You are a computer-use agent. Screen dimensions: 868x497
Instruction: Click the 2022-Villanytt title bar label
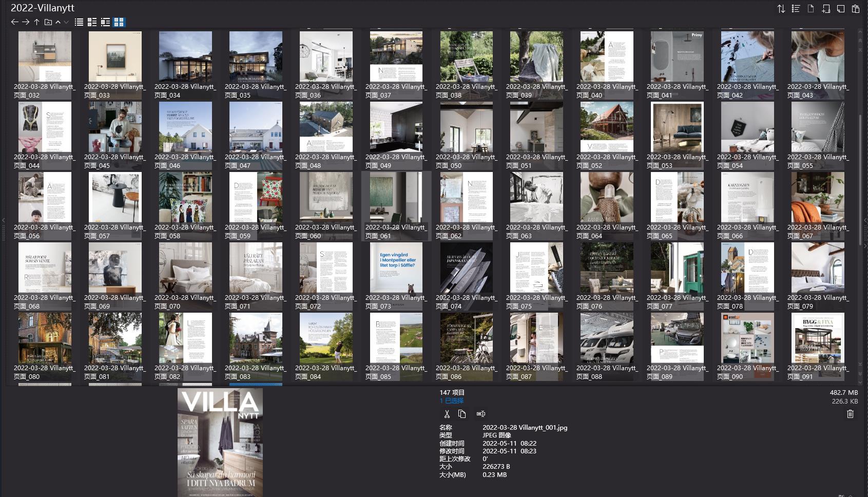pos(43,8)
